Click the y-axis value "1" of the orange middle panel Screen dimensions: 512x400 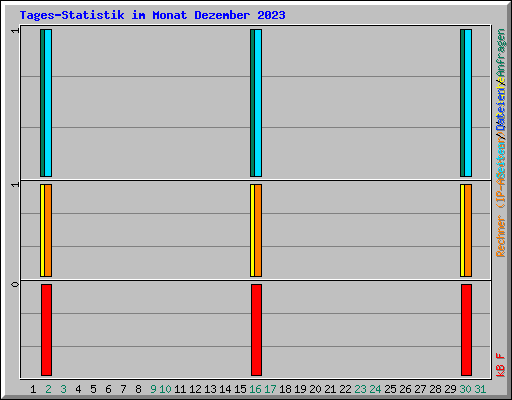coord(15,185)
